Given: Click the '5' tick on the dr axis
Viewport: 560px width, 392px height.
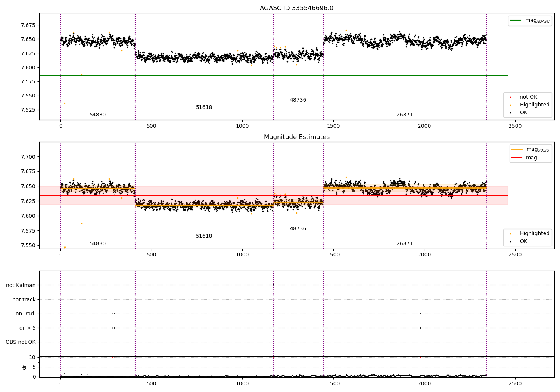Looking at the screenshot, I should [x=34, y=367].
